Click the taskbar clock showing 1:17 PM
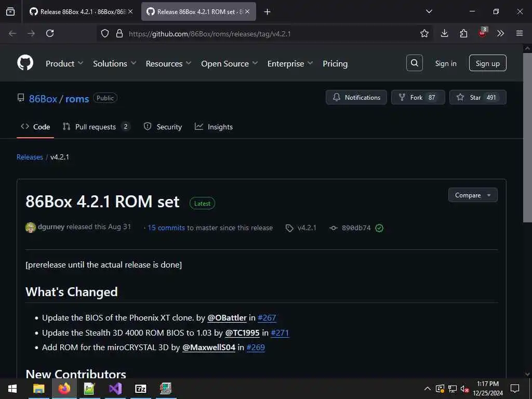This screenshot has height=399, width=532. point(488,389)
